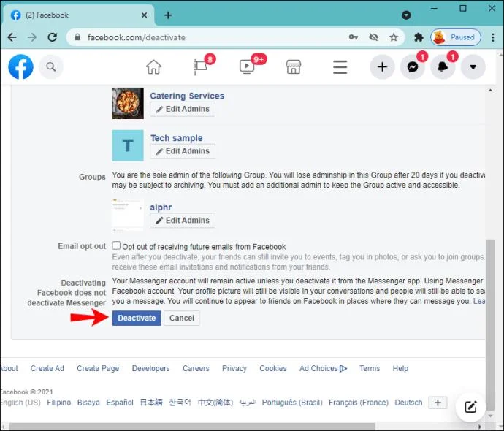Click the horizontal scrollbar thumb
The height and width of the screenshot is (431, 504).
pyautogui.click(x=191, y=427)
